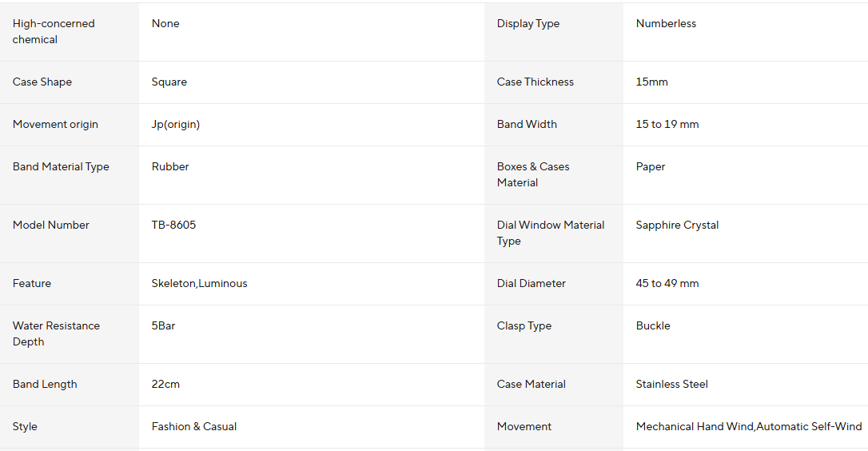Click the 'Dial Diameter' label
This screenshot has width=868, height=451.
pyautogui.click(x=531, y=284)
